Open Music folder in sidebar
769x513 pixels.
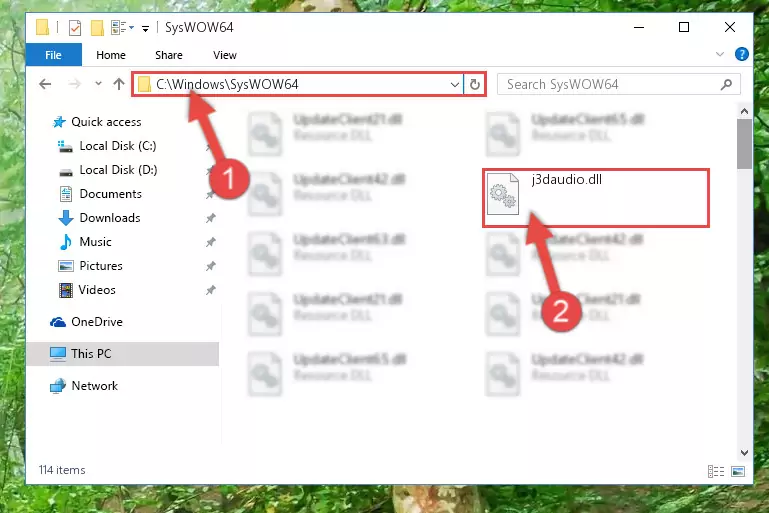click(95, 242)
